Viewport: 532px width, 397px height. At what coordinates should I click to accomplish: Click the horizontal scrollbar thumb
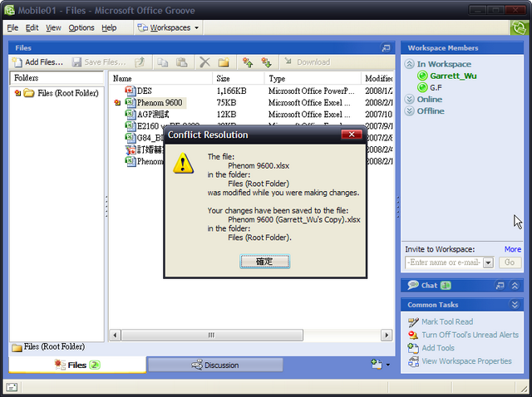212,336
